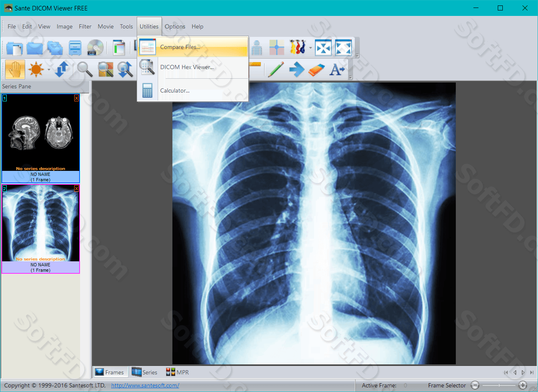Open the File menu
This screenshot has width=538, height=392.
pos(12,26)
